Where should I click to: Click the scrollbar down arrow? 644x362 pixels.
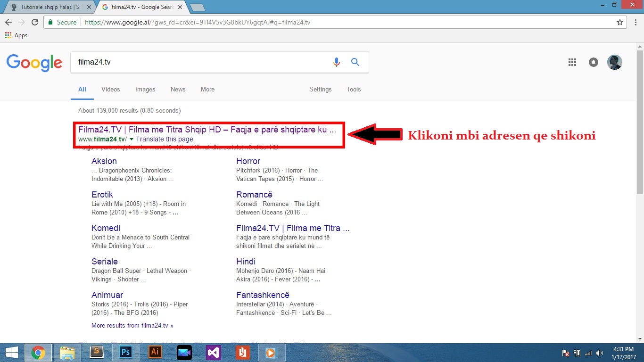(x=640, y=338)
